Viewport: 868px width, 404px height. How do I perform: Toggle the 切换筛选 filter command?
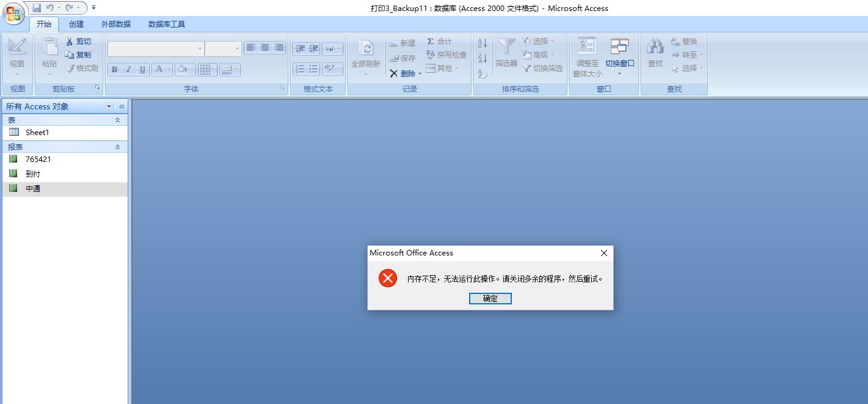[542, 68]
